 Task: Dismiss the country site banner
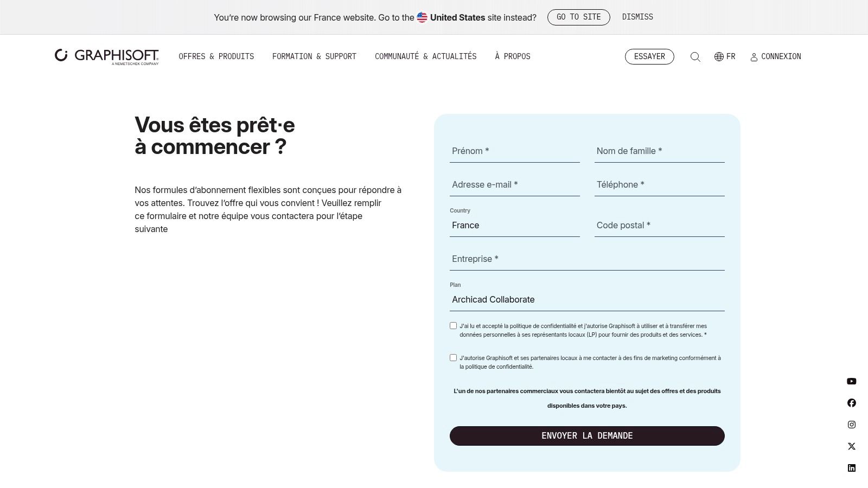pos(637,17)
